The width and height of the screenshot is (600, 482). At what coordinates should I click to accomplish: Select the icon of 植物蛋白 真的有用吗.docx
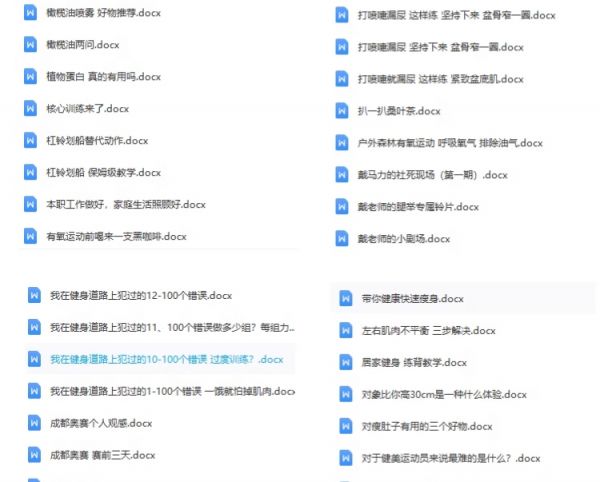[30, 77]
